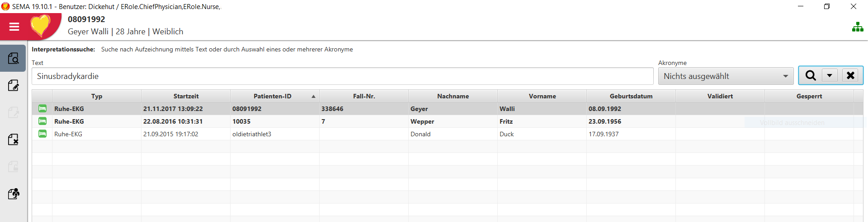Click the Validiert column header
Viewport: 868px width, 222px height.
720,96
